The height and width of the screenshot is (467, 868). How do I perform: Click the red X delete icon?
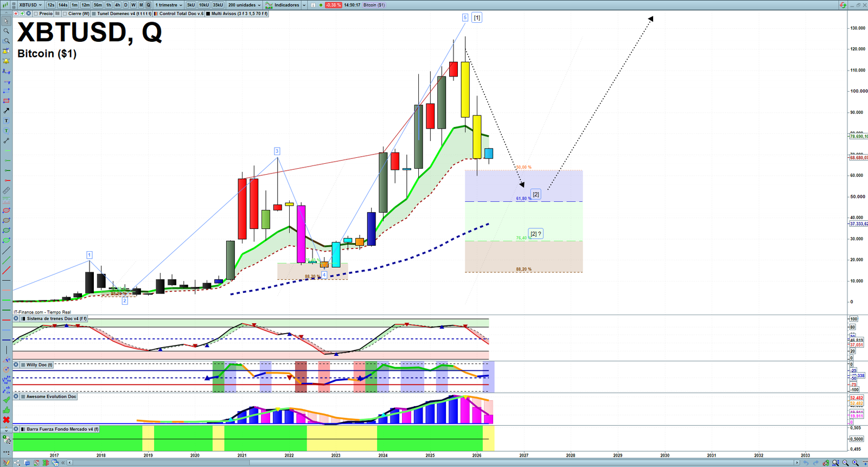point(6,420)
